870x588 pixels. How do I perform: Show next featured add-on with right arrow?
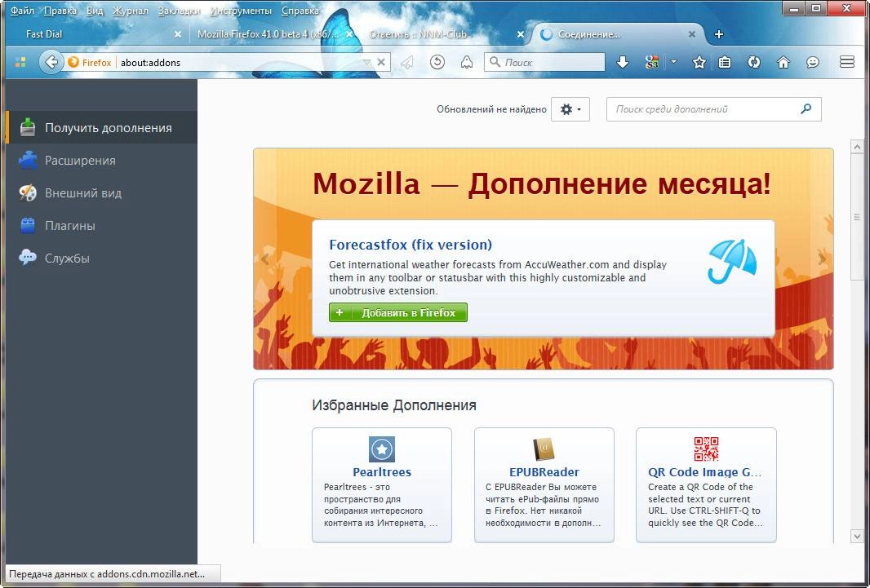pyautogui.click(x=823, y=259)
